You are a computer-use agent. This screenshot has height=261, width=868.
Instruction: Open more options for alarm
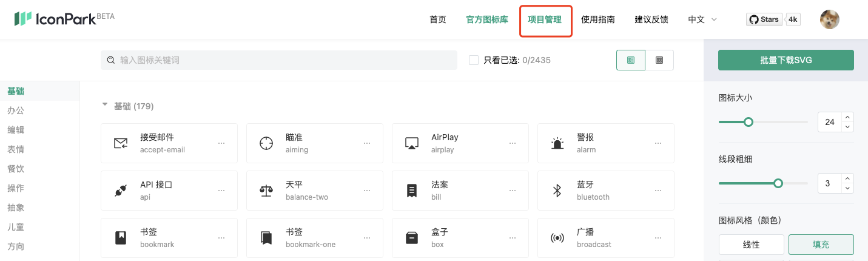[658, 143]
